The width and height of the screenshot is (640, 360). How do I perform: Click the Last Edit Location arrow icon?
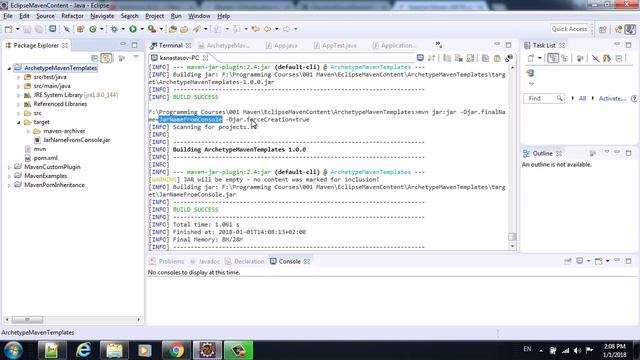(x=256, y=29)
